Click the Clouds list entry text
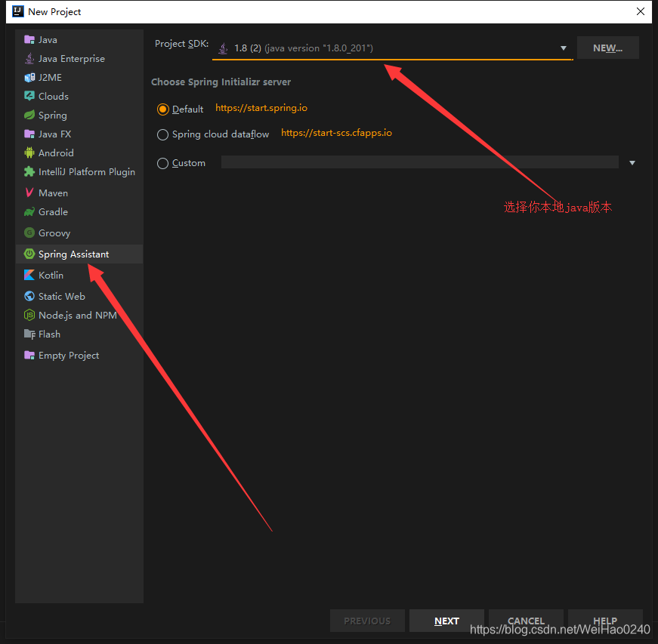 (x=54, y=97)
